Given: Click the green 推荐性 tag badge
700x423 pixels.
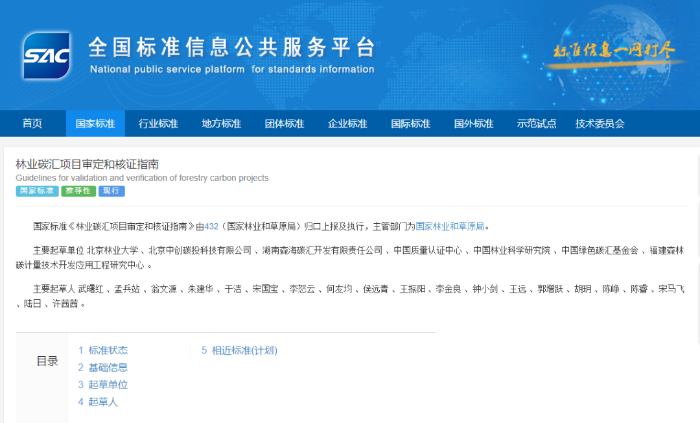Looking at the screenshot, I should (78, 190).
